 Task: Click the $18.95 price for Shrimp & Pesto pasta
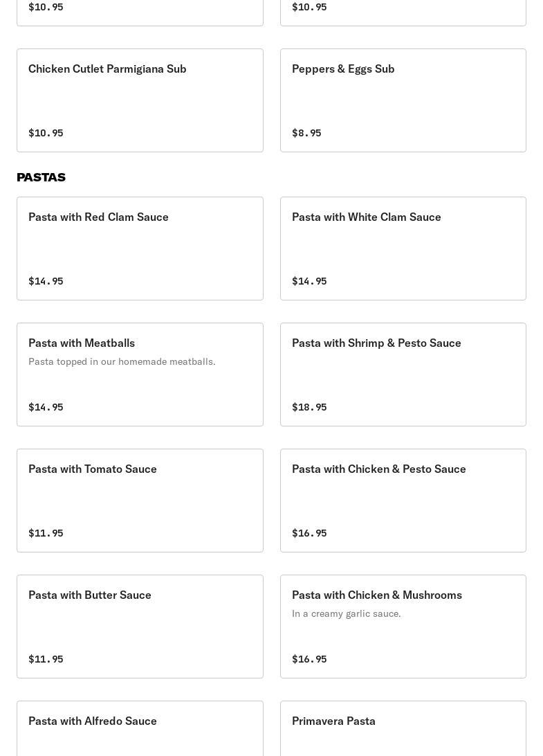point(309,407)
